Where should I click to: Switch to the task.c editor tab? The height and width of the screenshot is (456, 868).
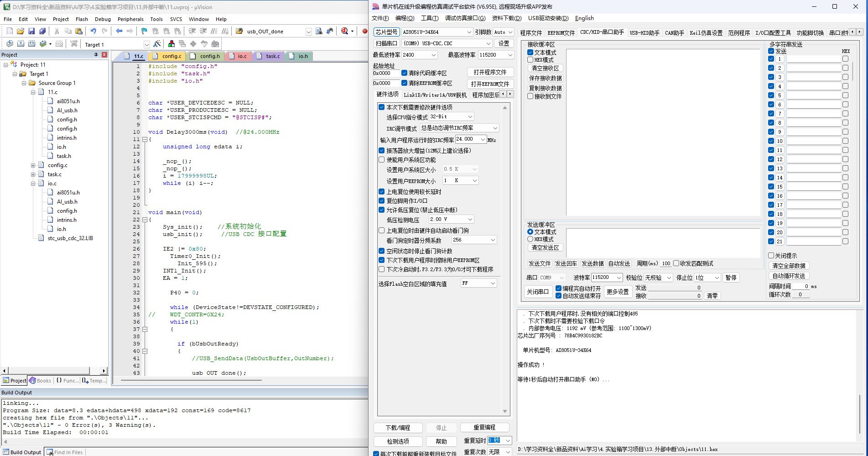click(x=273, y=56)
